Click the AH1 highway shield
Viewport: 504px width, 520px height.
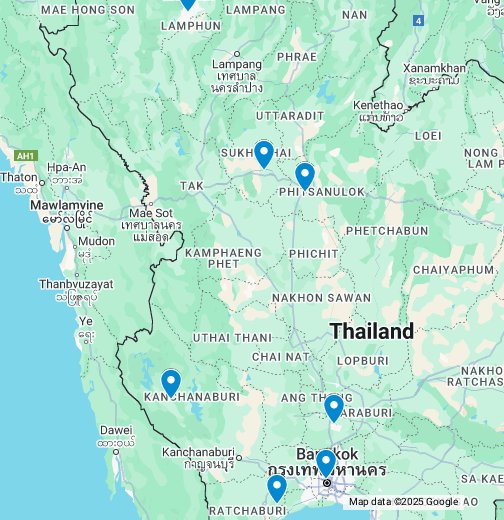pos(26,156)
